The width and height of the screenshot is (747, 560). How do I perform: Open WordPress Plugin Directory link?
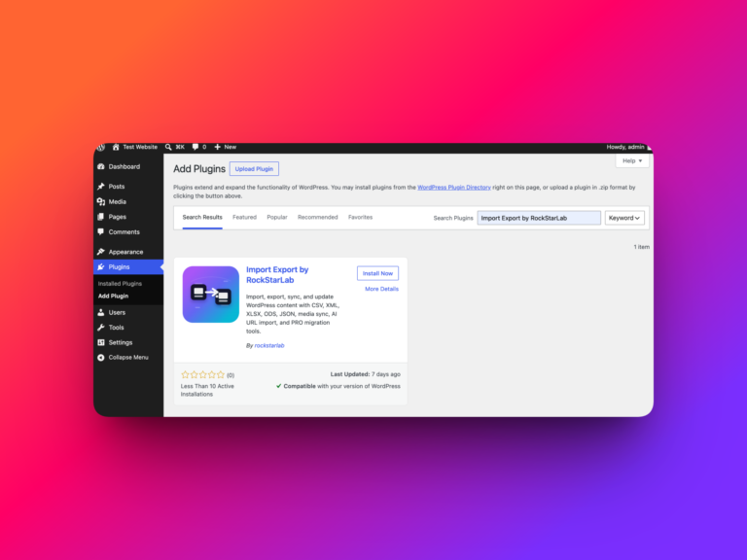click(454, 188)
